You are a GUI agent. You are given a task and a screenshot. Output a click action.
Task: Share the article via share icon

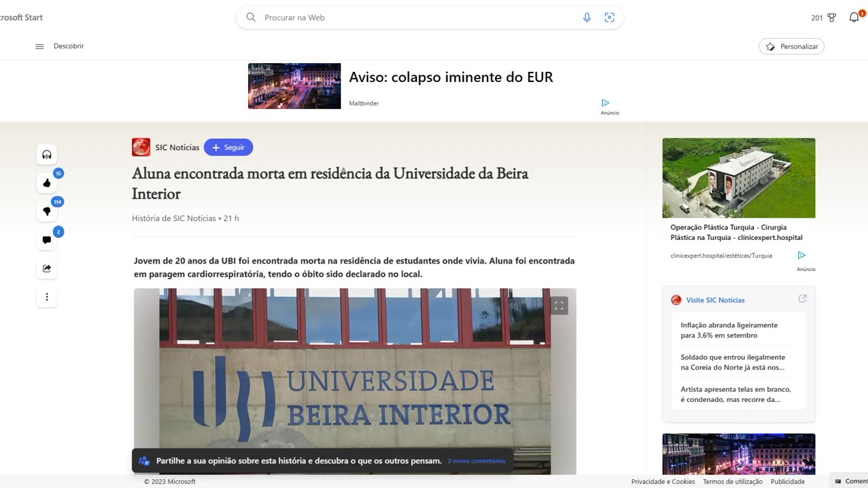click(47, 268)
